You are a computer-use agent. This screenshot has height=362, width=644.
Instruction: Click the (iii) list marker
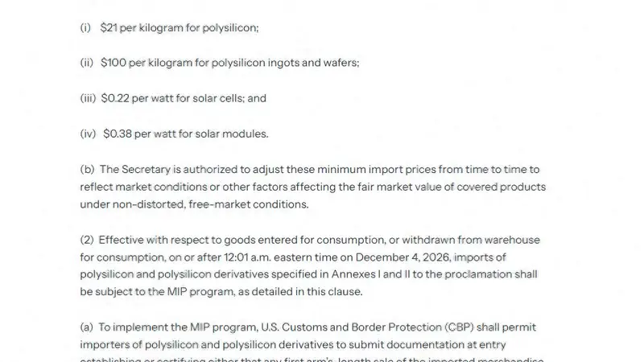[88, 98]
